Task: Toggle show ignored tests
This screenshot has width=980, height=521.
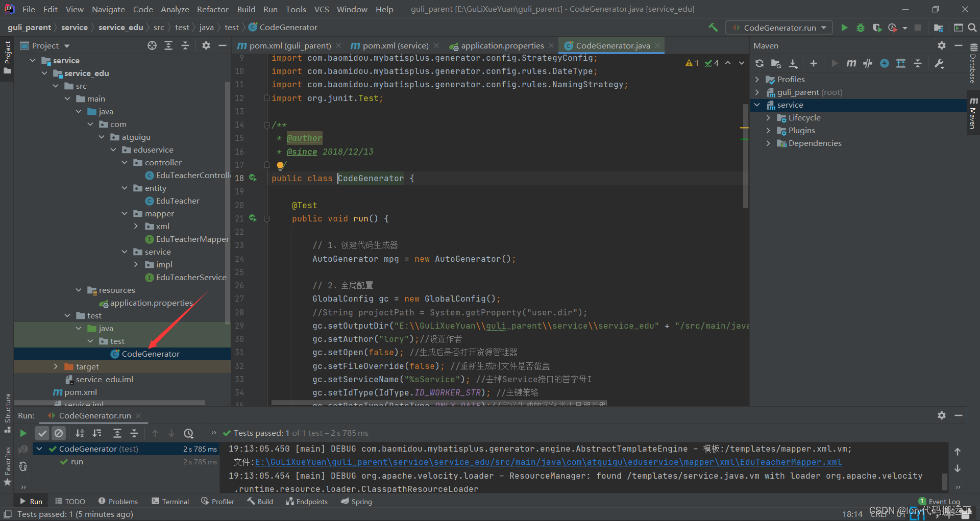Action: tap(59, 433)
